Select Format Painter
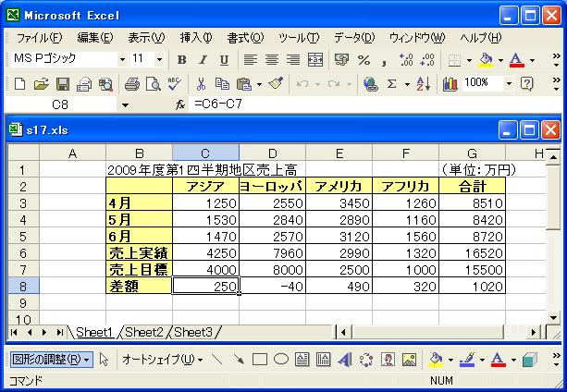This screenshot has width=567, height=392. tap(276, 84)
